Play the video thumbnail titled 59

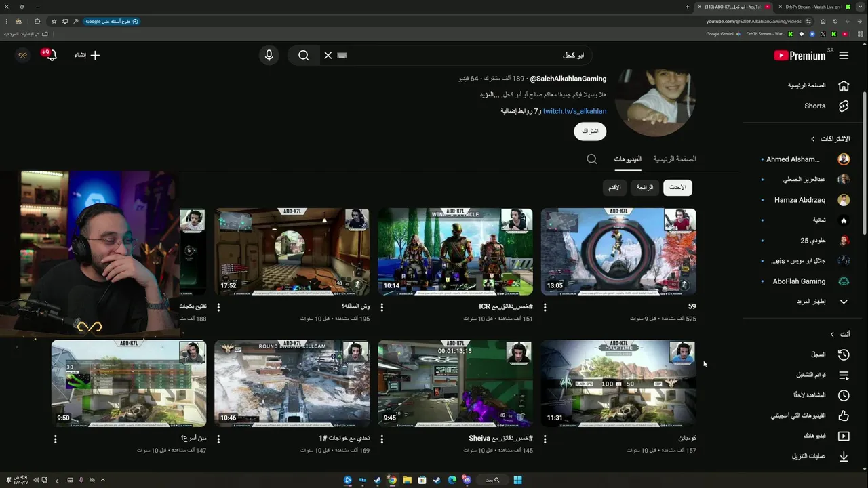(618, 251)
